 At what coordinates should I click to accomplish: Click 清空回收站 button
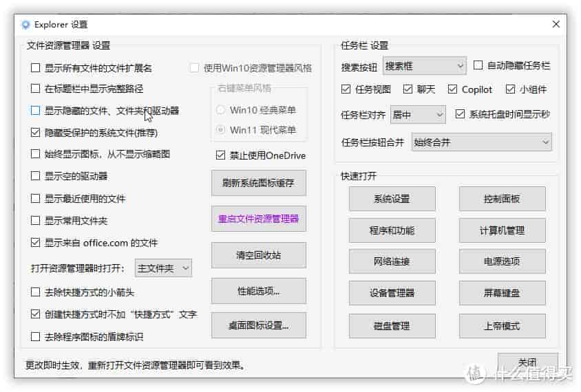(x=259, y=254)
